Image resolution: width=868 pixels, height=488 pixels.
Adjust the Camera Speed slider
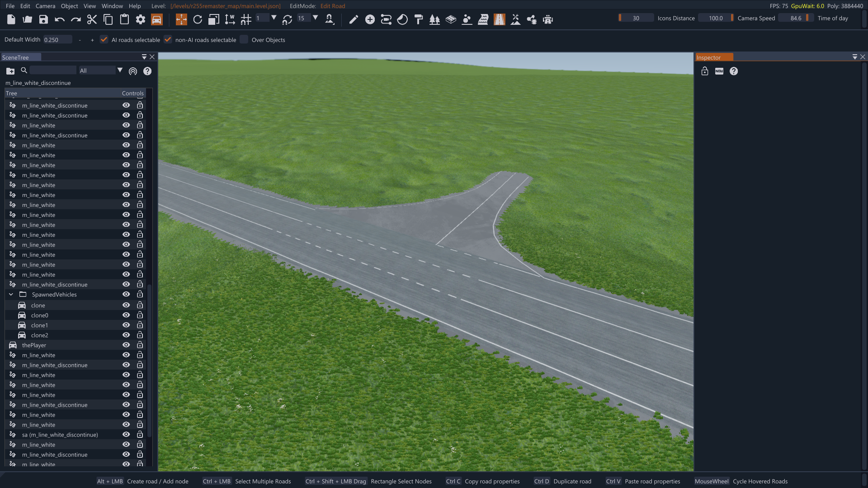coord(716,18)
